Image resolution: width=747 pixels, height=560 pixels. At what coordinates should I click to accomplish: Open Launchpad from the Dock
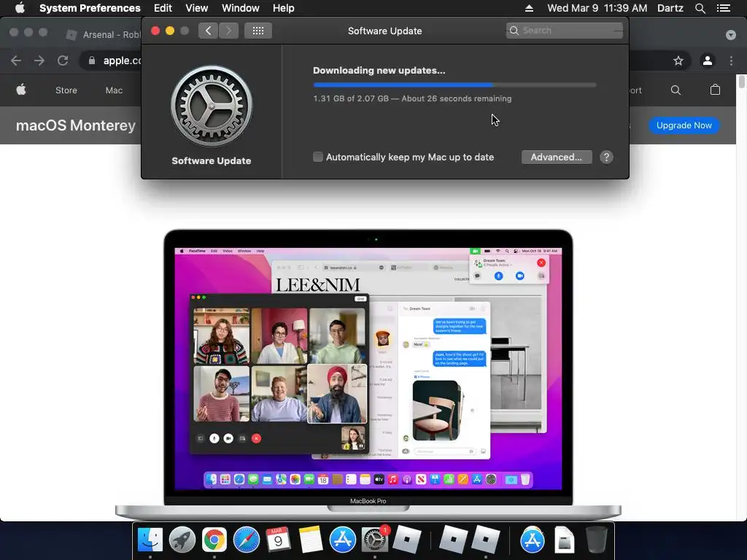pyautogui.click(x=182, y=540)
